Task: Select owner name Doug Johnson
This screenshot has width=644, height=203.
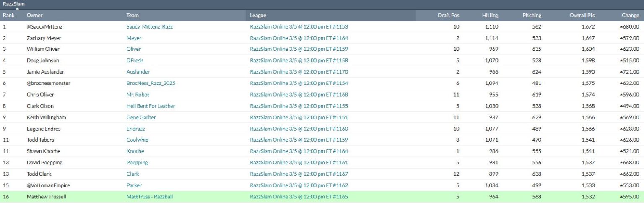Action: (43, 61)
